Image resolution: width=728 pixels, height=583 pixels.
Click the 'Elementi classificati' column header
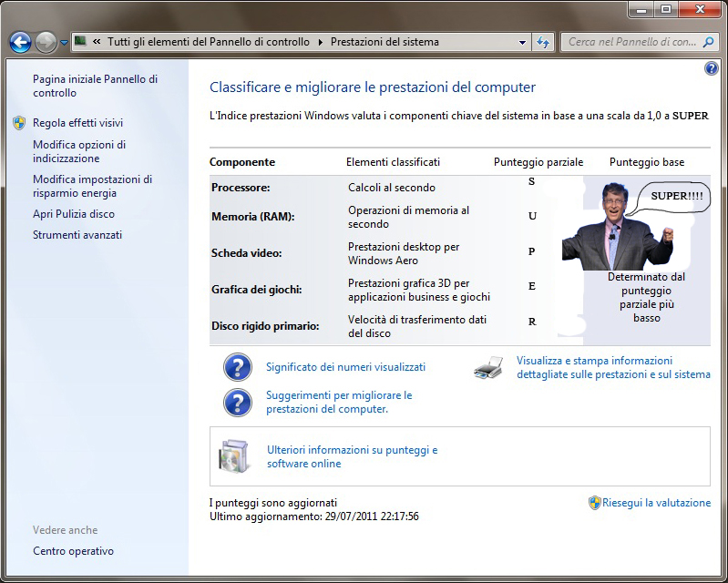pyautogui.click(x=394, y=162)
